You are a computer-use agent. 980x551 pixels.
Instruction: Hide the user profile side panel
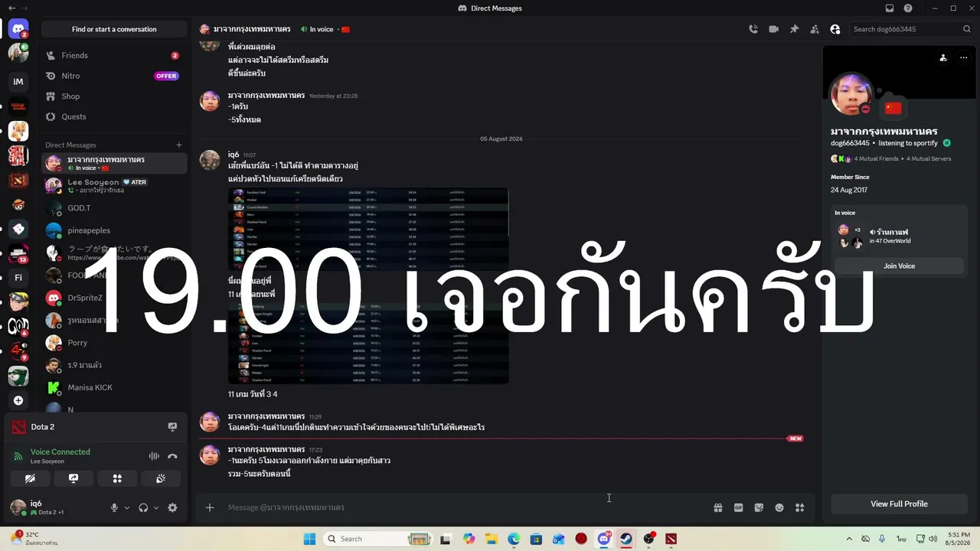tap(835, 29)
